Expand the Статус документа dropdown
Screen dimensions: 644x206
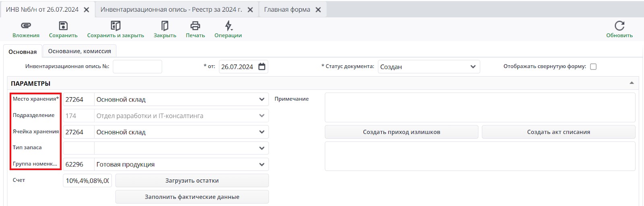tap(473, 67)
